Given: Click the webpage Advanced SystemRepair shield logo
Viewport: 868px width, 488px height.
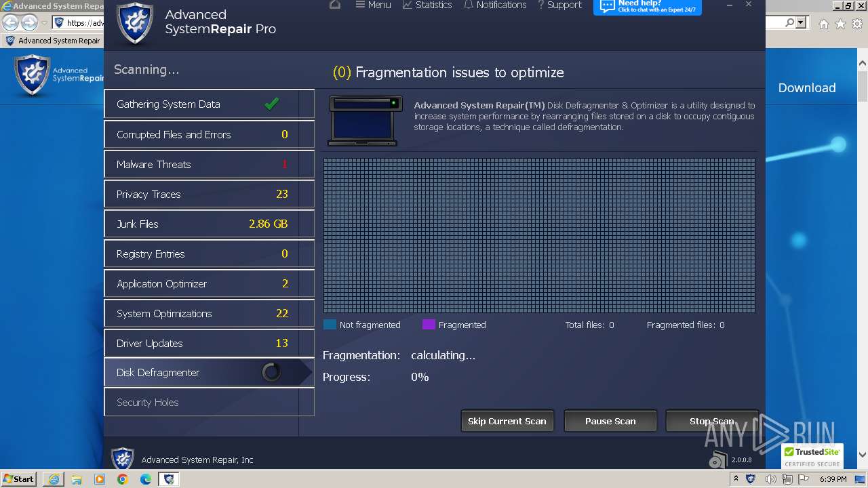Looking at the screenshot, I should [x=33, y=75].
